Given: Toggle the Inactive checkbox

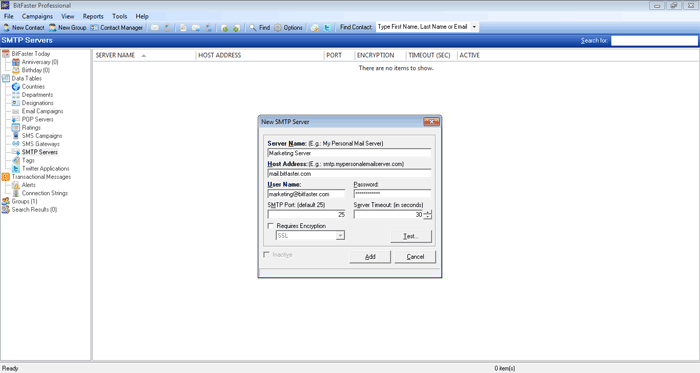Looking at the screenshot, I should point(267,255).
